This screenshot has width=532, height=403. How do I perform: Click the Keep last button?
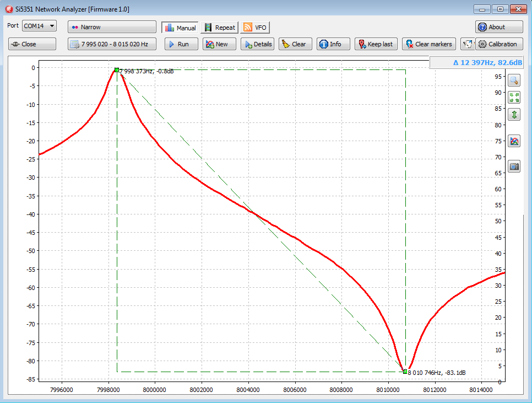[375, 44]
